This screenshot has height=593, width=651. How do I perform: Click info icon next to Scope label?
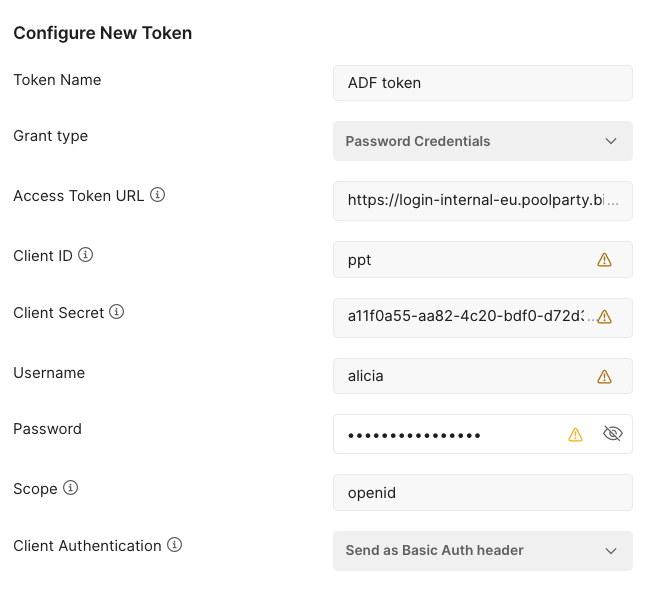pos(70,488)
